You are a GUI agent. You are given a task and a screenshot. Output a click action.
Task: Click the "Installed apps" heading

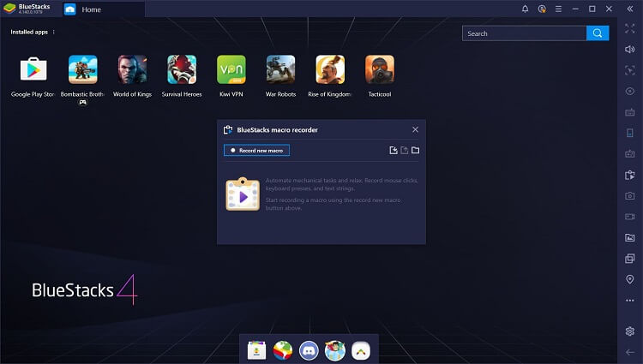coord(29,32)
